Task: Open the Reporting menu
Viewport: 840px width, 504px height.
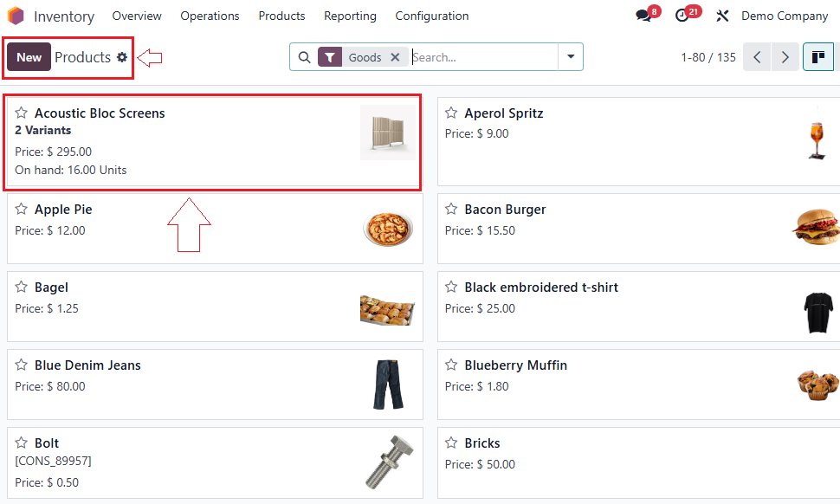Action: pos(350,16)
